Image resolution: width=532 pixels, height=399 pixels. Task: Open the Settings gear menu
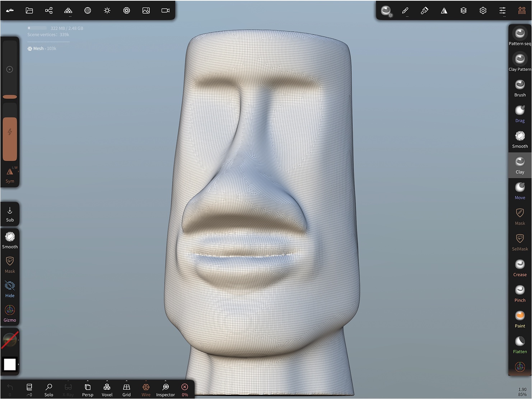tap(483, 10)
